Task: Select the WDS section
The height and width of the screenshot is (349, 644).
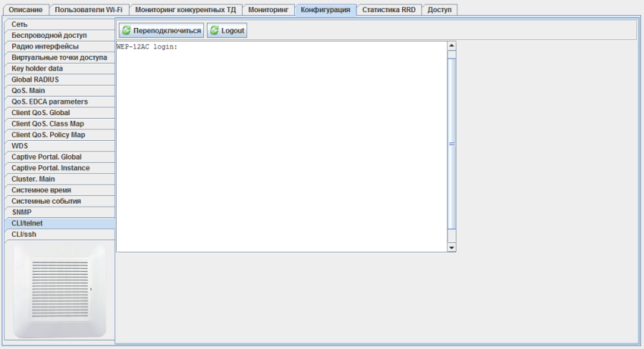Action: click(60, 146)
